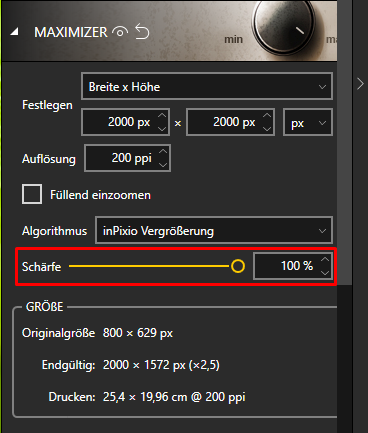Viewport: 368px width, 433px height.
Task: Open the Algorithmus inPixio Vergrößerung dropdown
Action: [214, 230]
